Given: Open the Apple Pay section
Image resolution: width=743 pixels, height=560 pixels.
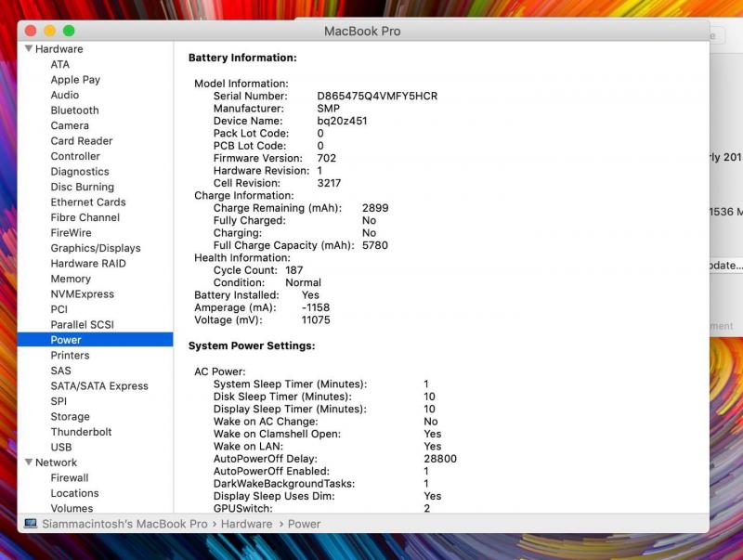Looking at the screenshot, I should (x=75, y=80).
